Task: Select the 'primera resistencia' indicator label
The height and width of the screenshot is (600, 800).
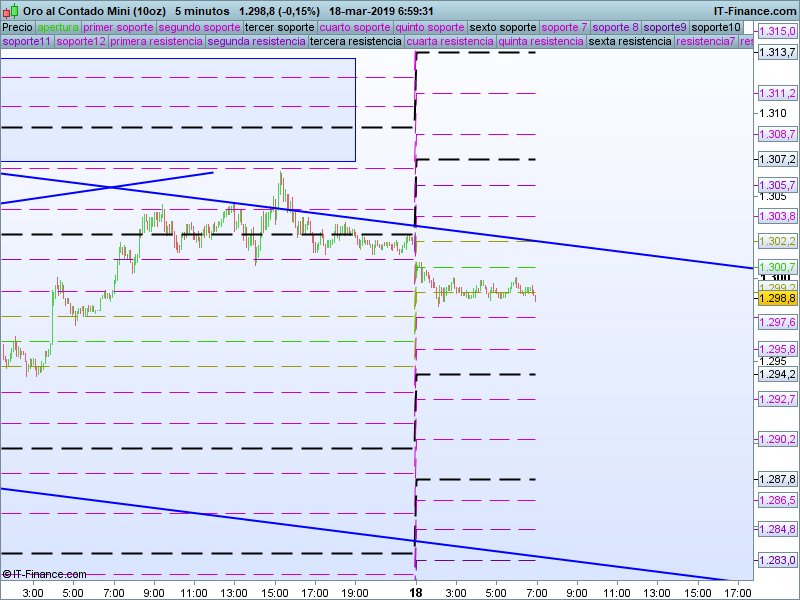Action: (x=156, y=42)
